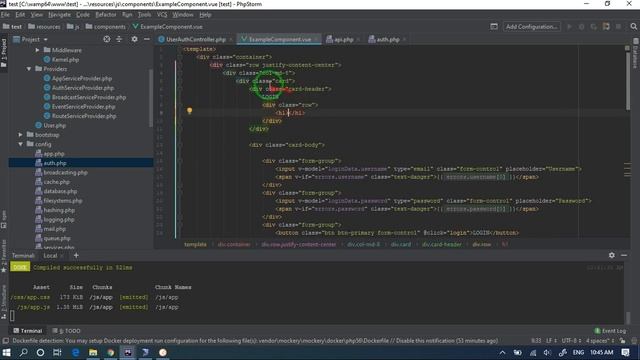Viewport: 640px width, 360px height.
Task: Click the Local terminal session tab
Action: tap(50, 256)
